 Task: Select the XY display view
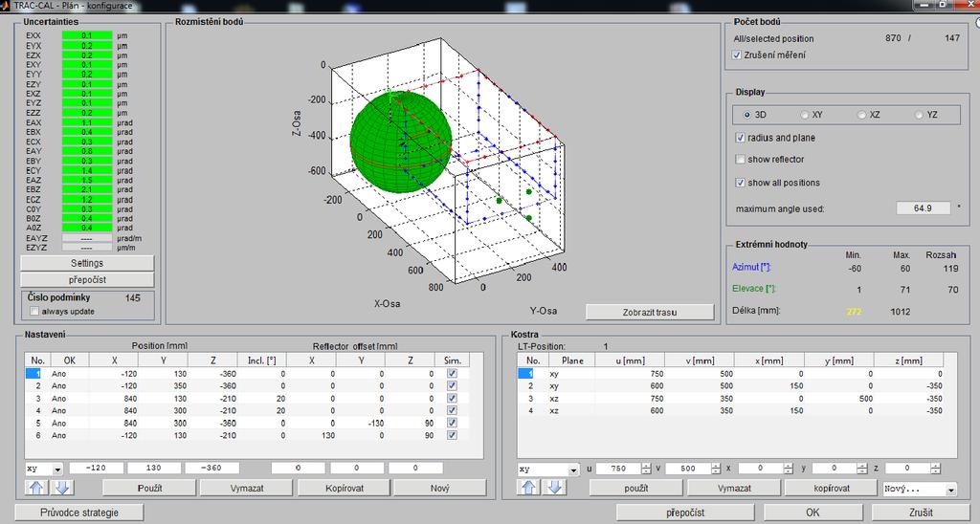(804, 115)
